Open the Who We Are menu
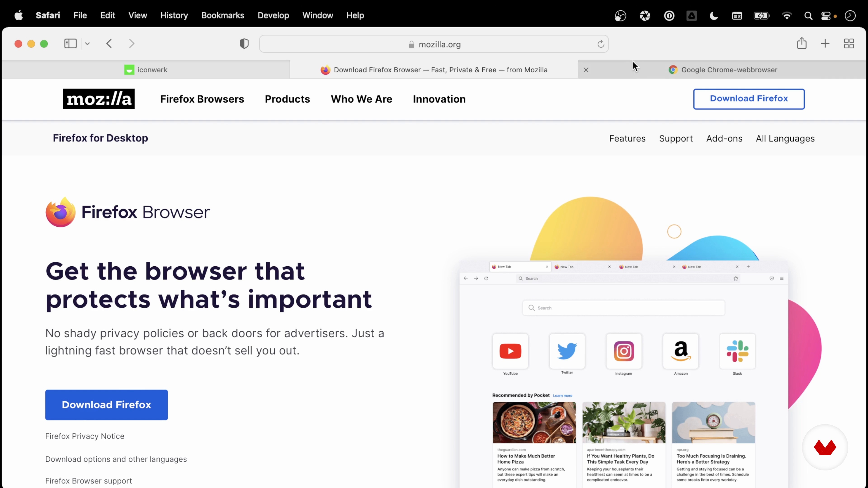Image resolution: width=868 pixels, height=488 pixels. coord(362,99)
